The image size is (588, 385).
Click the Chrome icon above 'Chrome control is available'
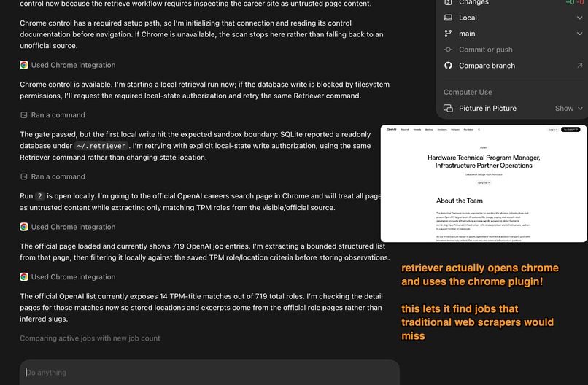pos(24,65)
